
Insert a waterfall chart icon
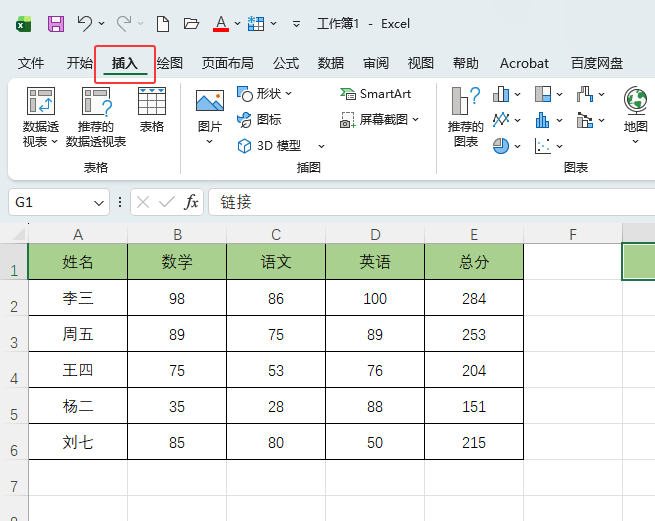coord(585,94)
